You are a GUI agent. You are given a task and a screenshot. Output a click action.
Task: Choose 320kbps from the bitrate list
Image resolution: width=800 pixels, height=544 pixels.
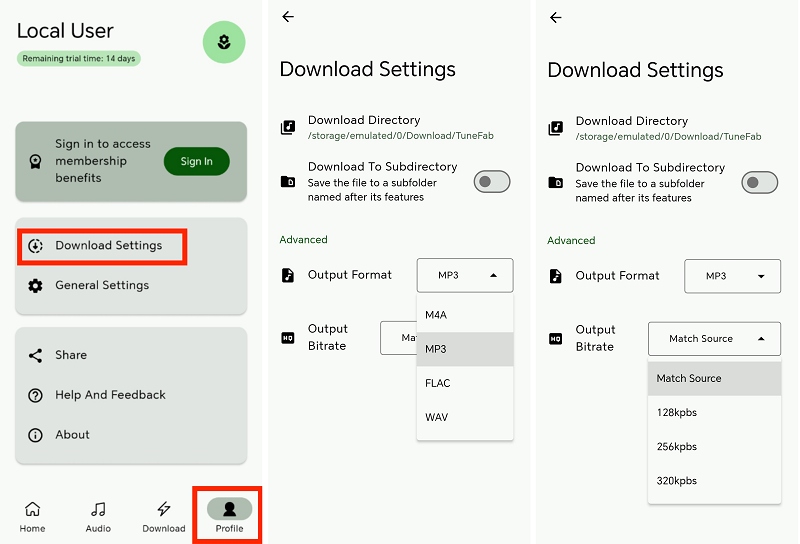[677, 481]
